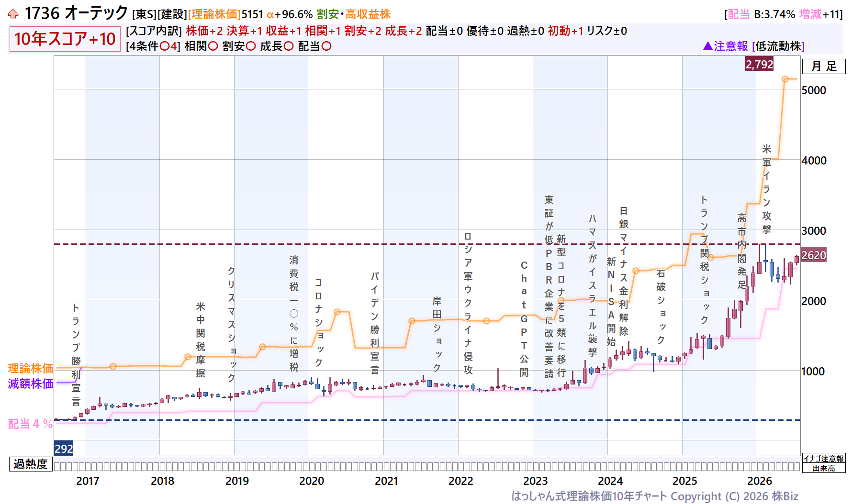Click the トランプ勝利宣言 event label
The width and height of the screenshot is (852, 504).
pos(76,354)
